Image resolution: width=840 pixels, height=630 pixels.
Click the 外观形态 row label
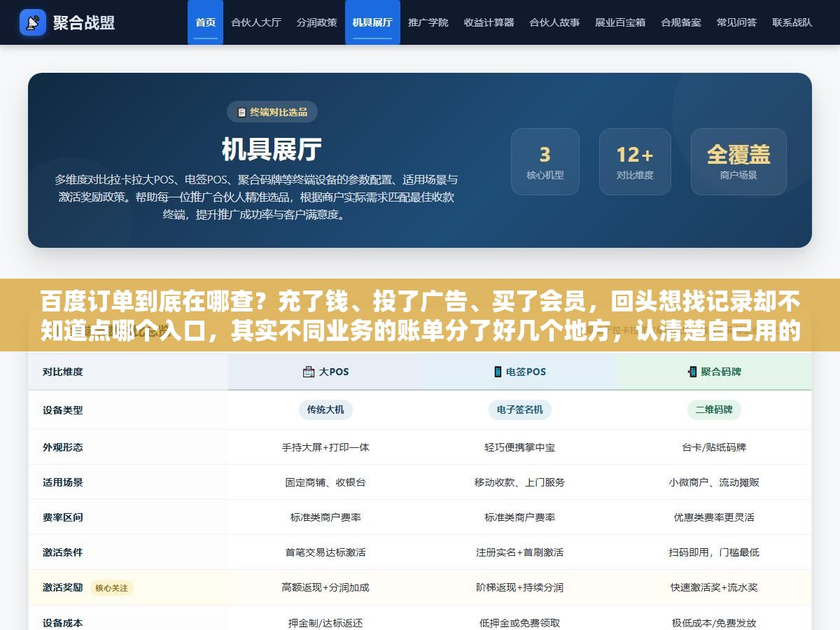tap(62, 447)
